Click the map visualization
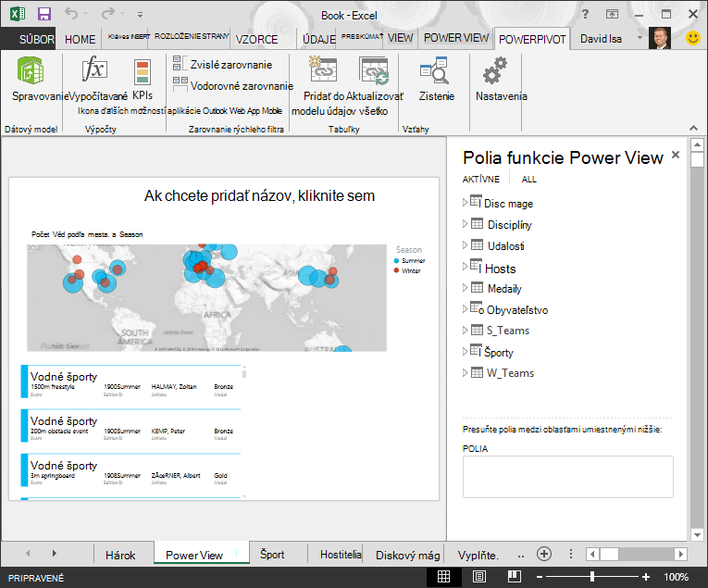708x588 pixels. tap(206, 297)
